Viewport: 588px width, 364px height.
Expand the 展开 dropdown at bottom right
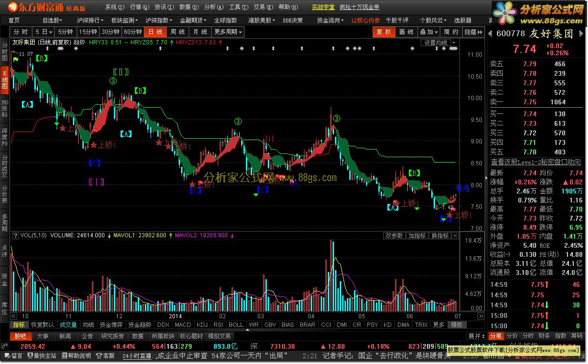coord(477,336)
